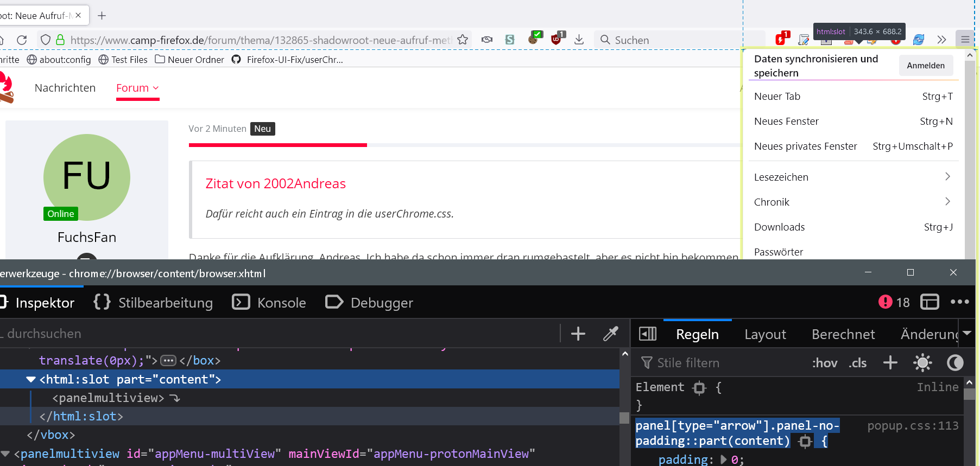
Task: Toggle light color scheme simulation
Action: tap(922, 362)
